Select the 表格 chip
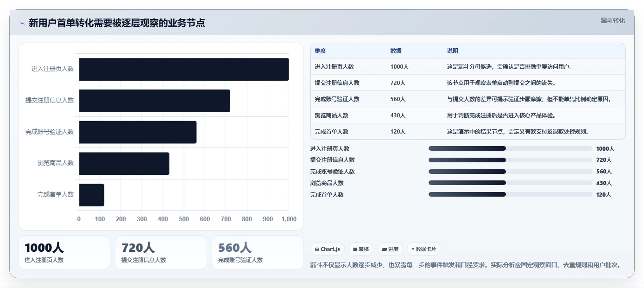The width and height of the screenshot is (644, 288). (361, 249)
